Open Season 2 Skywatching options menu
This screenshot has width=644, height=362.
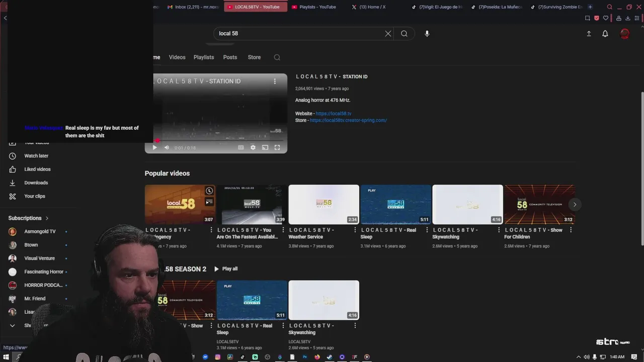tap(355, 326)
